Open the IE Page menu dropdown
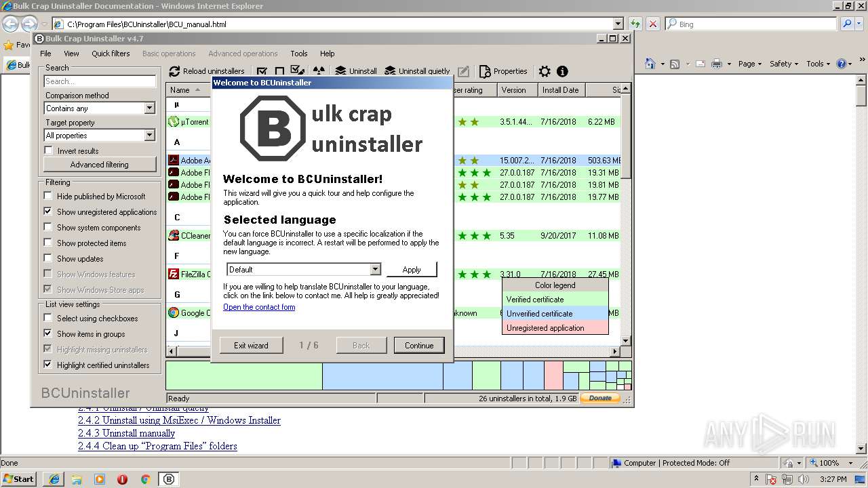 pyautogui.click(x=751, y=64)
